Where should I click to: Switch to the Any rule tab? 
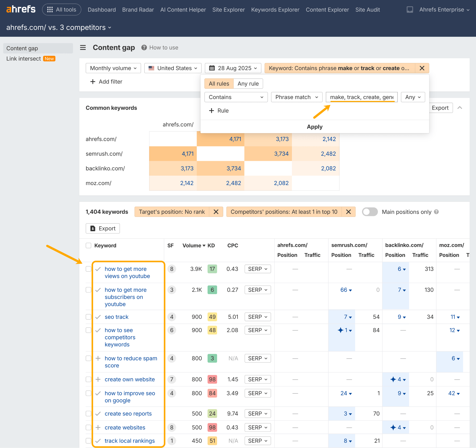tap(248, 83)
